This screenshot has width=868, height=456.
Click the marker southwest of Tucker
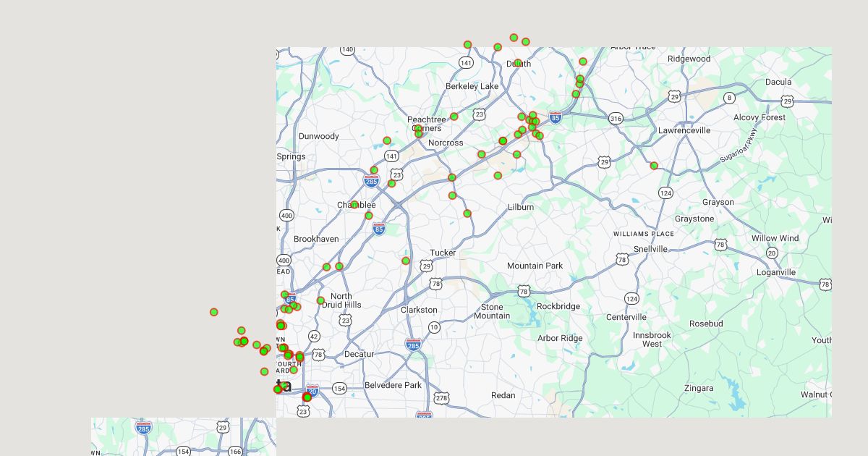click(406, 261)
